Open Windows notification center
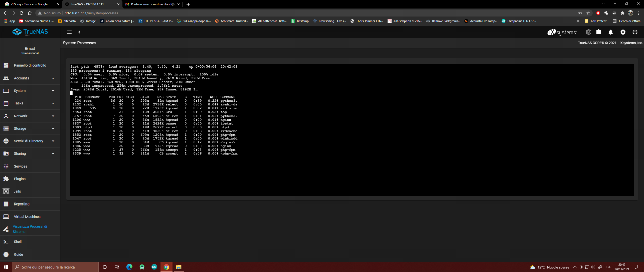The width and height of the screenshot is (644, 272). pyautogui.click(x=636, y=267)
